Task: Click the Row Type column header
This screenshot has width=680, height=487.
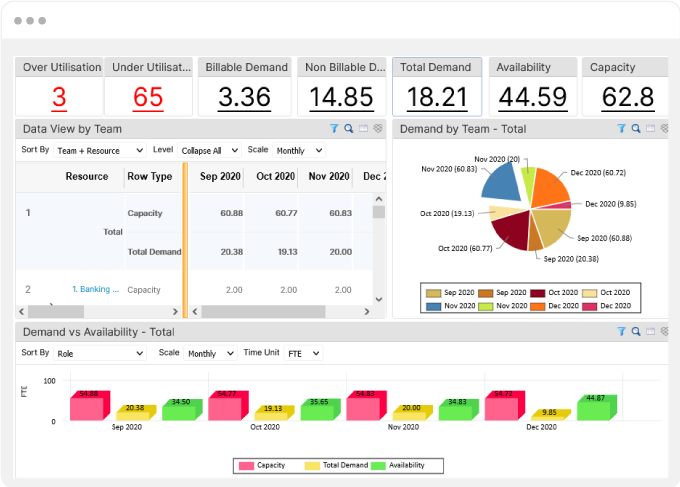Action: (150, 176)
